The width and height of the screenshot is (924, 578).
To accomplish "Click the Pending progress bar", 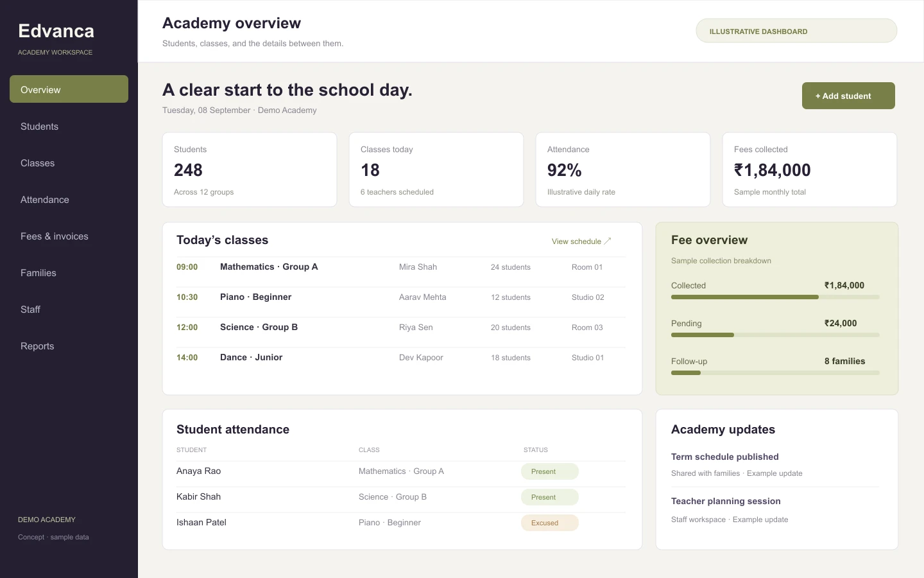I will coord(775,335).
